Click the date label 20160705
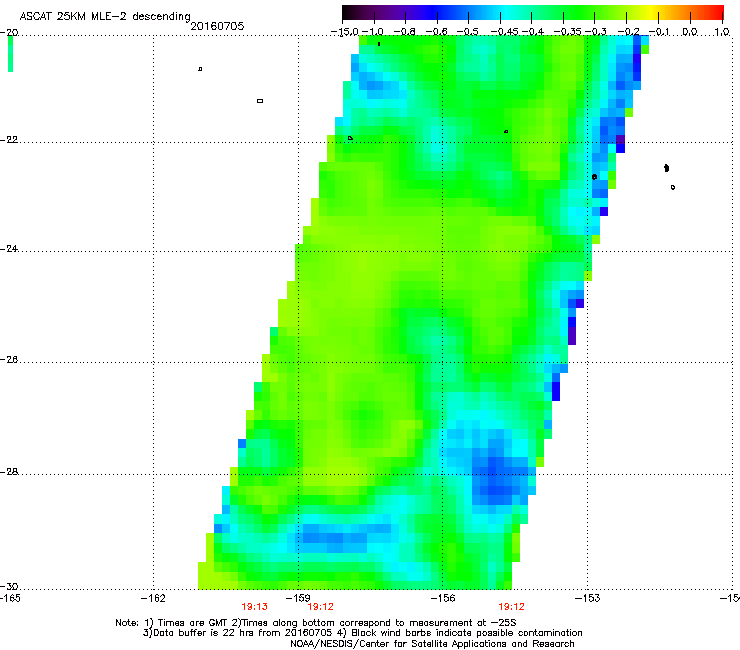 coord(217,26)
